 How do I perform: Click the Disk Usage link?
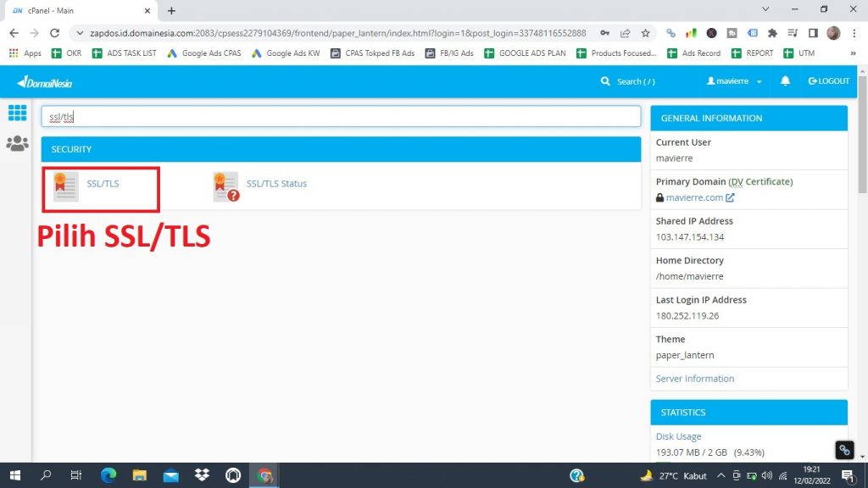point(678,435)
